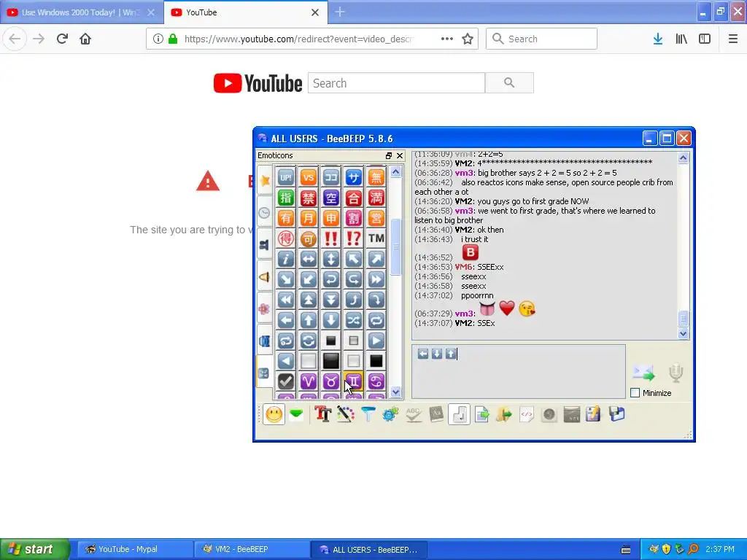Click the YouTube magnifier search button
This screenshot has width=747, height=560.
(509, 83)
